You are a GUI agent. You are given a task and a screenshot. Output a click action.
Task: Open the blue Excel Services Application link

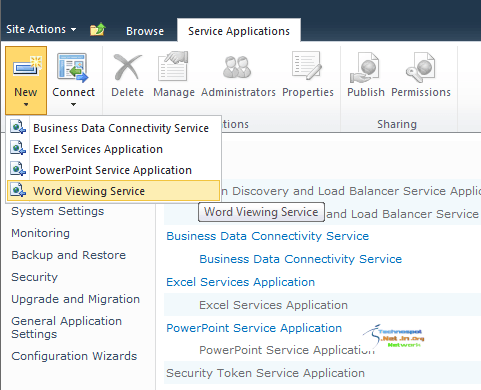[240, 282]
